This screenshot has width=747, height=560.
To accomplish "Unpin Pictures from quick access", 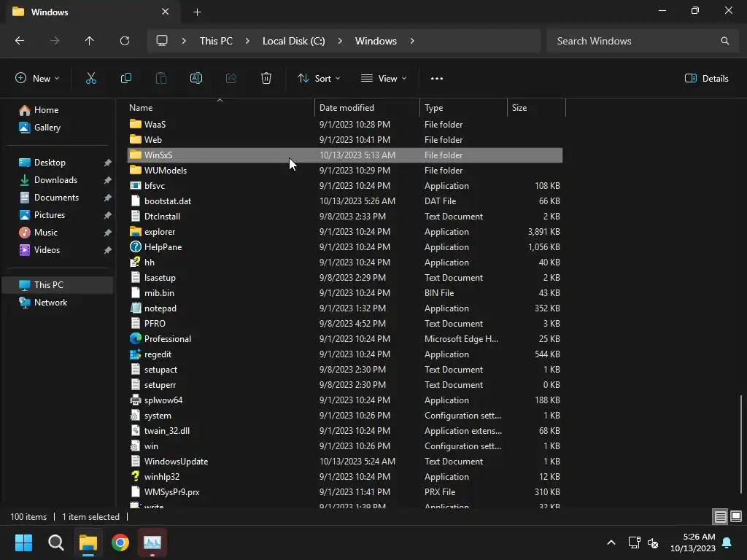I will (x=108, y=215).
